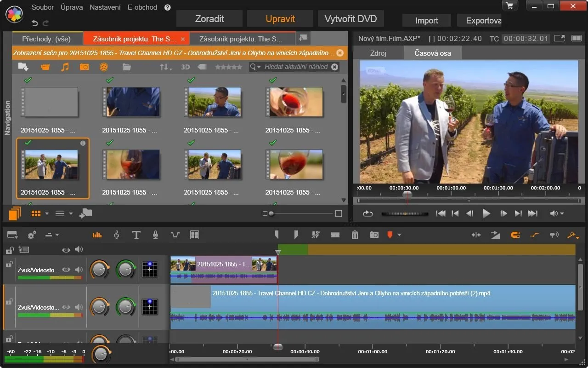Click the Title creator T icon
588x368 pixels.
pyautogui.click(x=136, y=235)
